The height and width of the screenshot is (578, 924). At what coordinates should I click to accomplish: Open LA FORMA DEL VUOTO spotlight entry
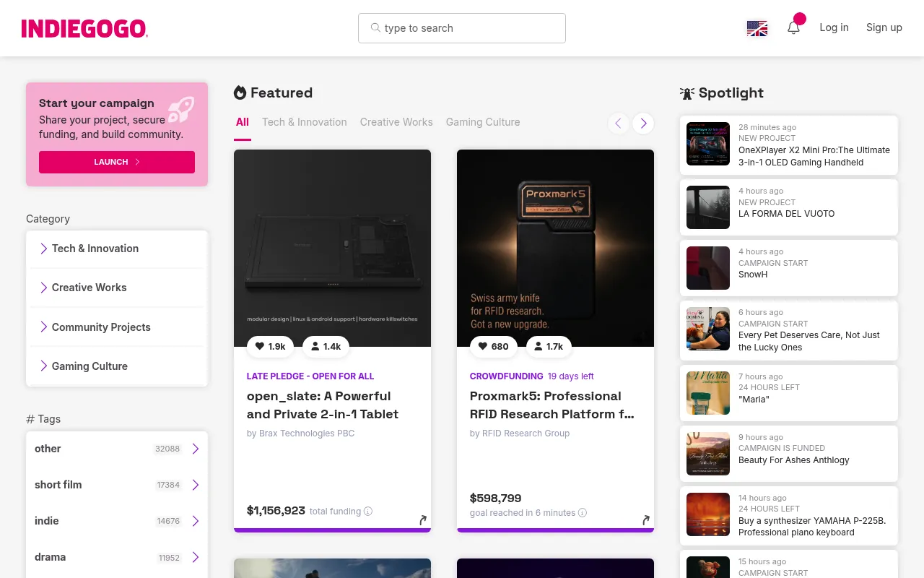pos(788,207)
